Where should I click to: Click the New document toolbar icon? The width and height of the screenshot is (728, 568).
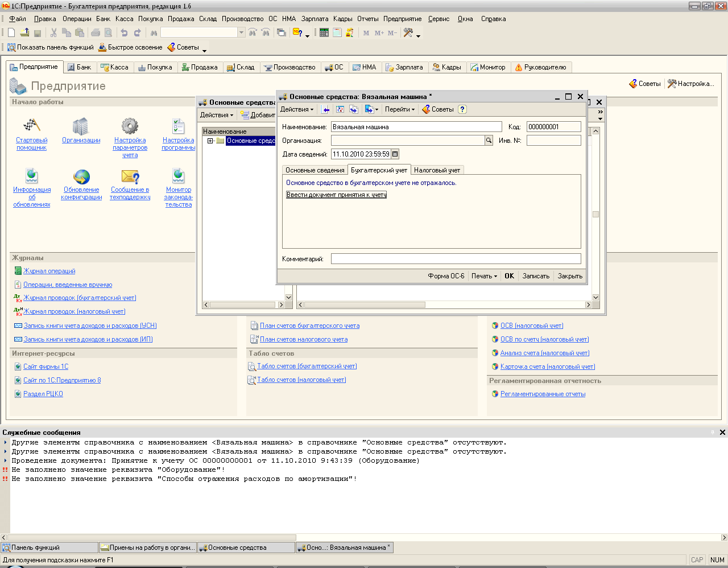pyautogui.click(x=11, y=33)
